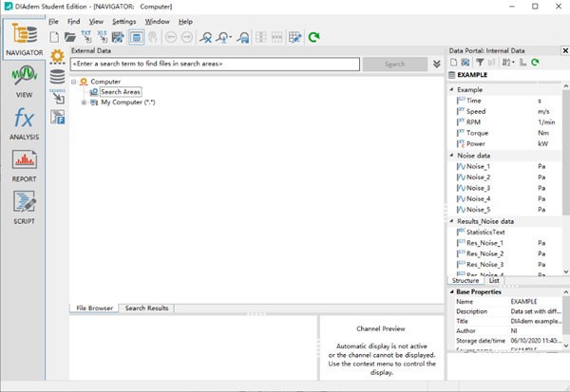Screen dimensions: 570x392
Task: Click the gear settings icon below NAVIGATOR
Action: [x=56, y=57]
